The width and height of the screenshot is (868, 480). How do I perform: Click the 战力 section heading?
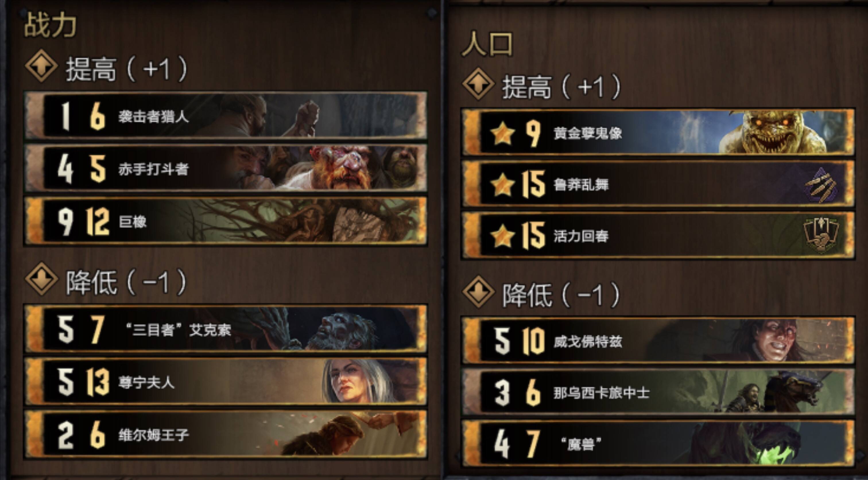click(x=50, y=25)
